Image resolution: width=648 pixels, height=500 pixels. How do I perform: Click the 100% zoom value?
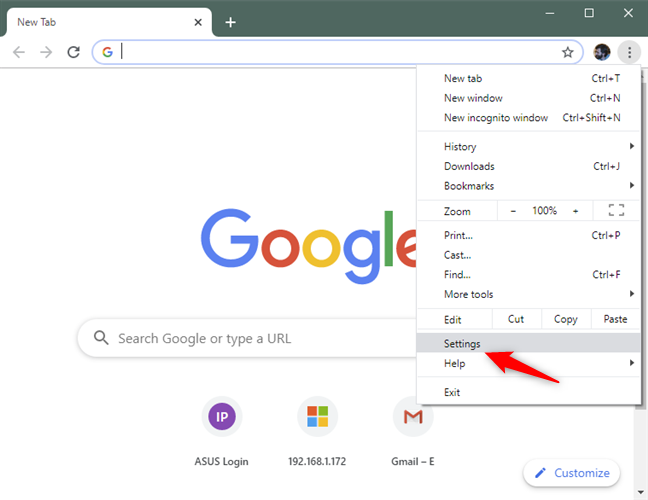click(x=544, y=211)
